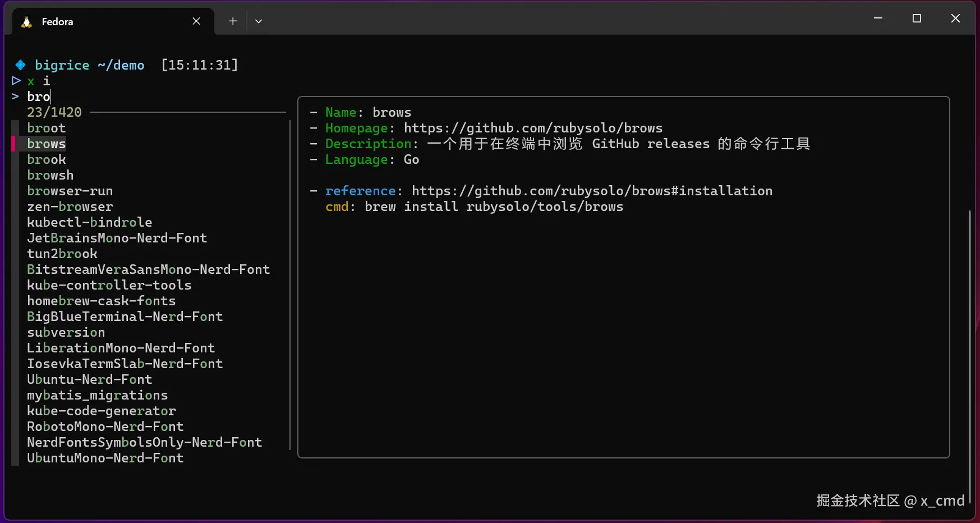Screen dimensions: 980x523
Task: Open a new terminal tab
Action: point(233,21)
